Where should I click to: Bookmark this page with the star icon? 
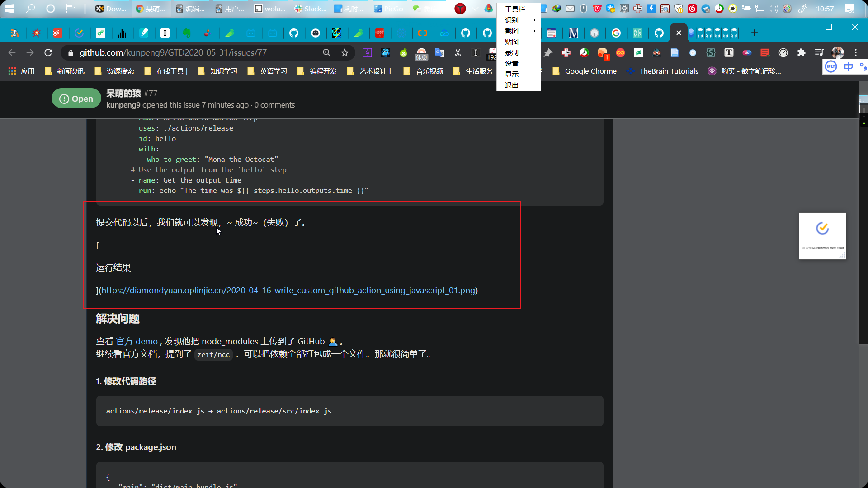345,53
